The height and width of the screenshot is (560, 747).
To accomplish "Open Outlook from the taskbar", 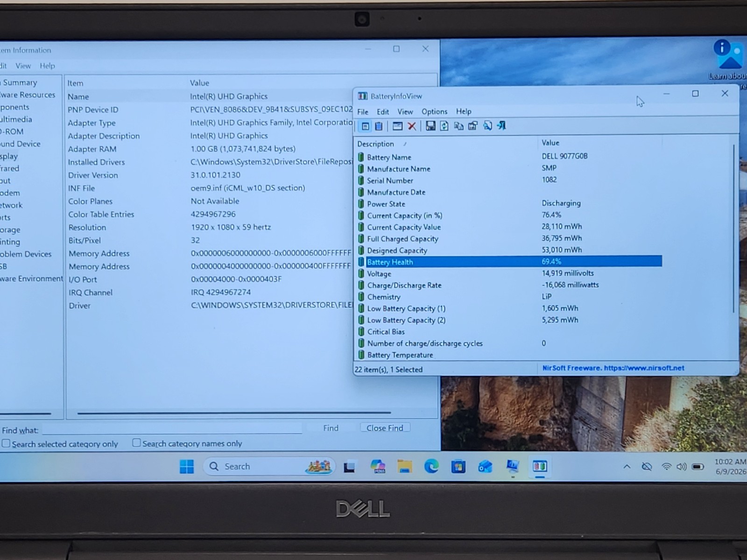I will click(485, 466).
